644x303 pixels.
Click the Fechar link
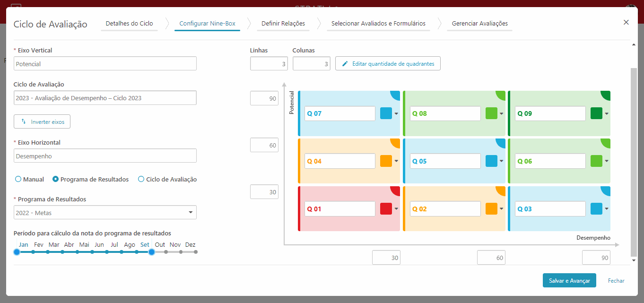click(616, 280)
